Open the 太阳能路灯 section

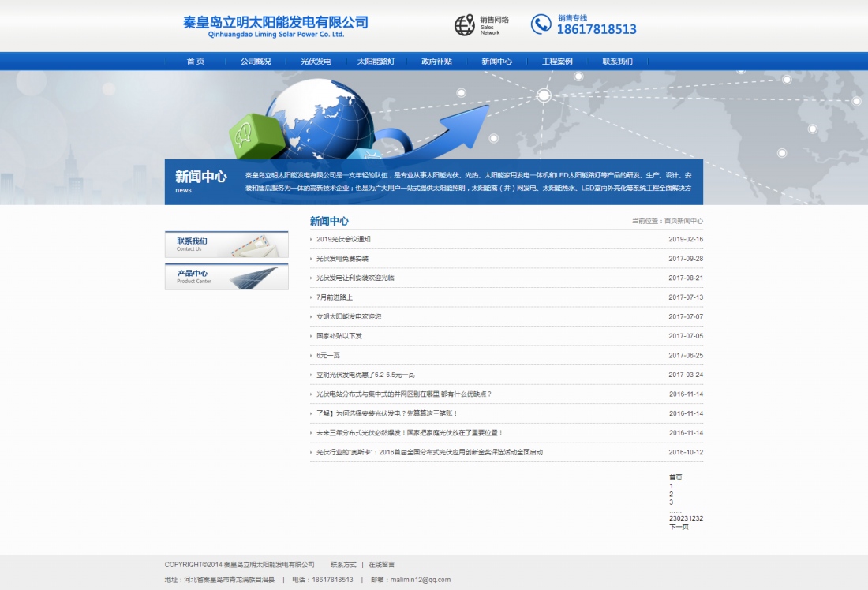[x=376, y=60]
